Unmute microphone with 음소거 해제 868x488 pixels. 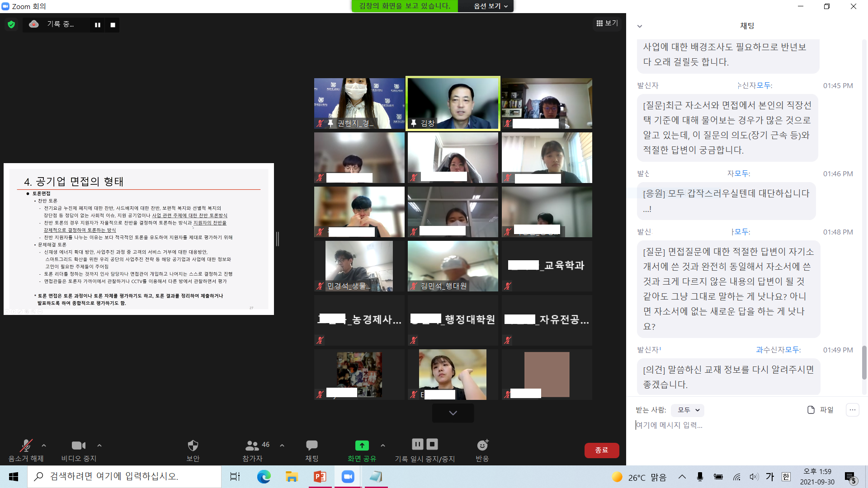click(x=26, y=450)
